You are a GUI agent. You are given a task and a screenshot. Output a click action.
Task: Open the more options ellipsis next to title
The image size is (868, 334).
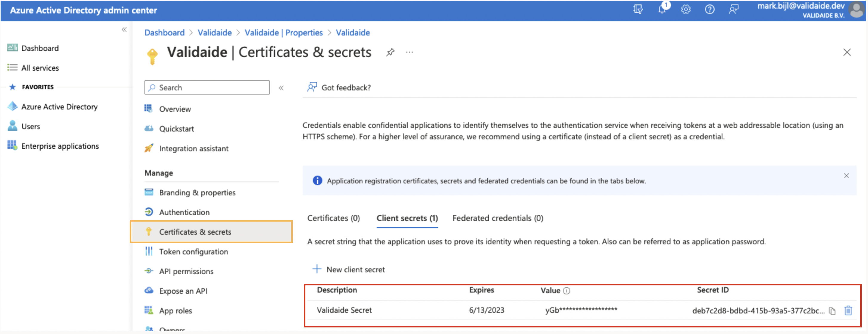pyautogui.click(x=410, y=52)
